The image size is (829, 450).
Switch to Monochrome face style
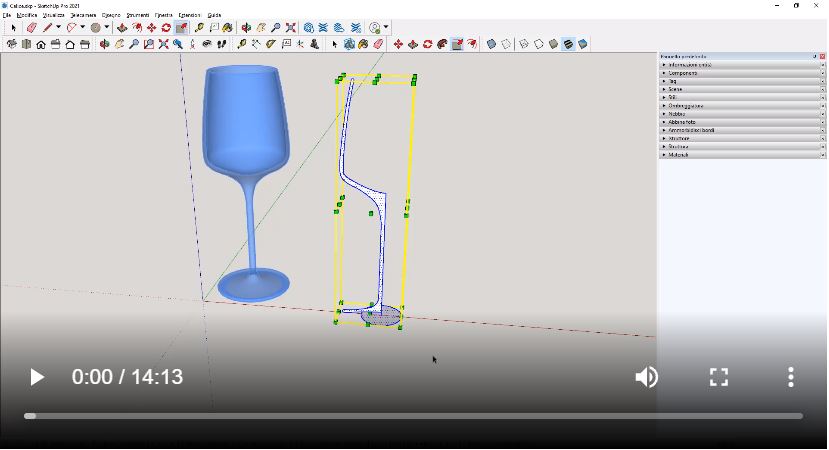tap(583, 44)
